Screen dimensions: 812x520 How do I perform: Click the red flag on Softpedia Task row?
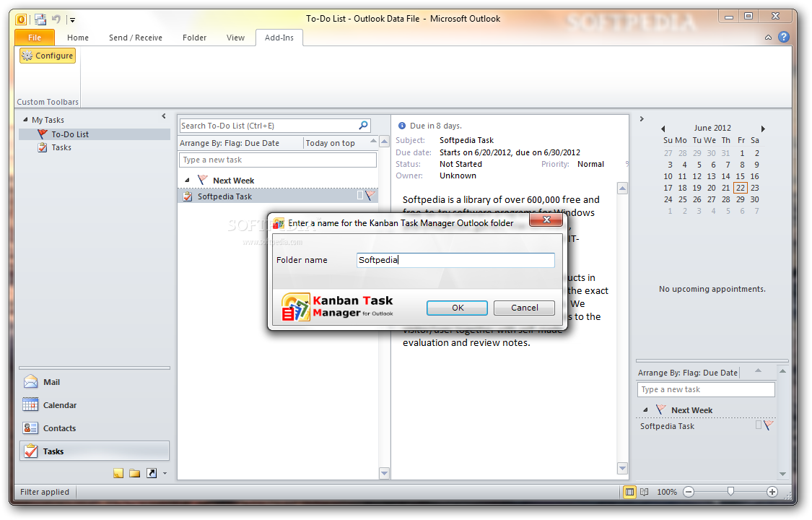click(370, 195)
